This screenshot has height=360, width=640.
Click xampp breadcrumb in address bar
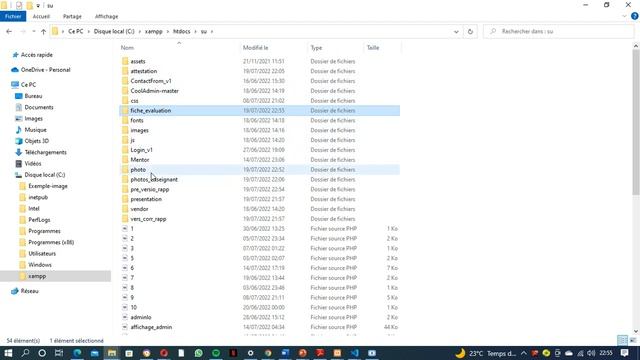[x=153, y=31]
